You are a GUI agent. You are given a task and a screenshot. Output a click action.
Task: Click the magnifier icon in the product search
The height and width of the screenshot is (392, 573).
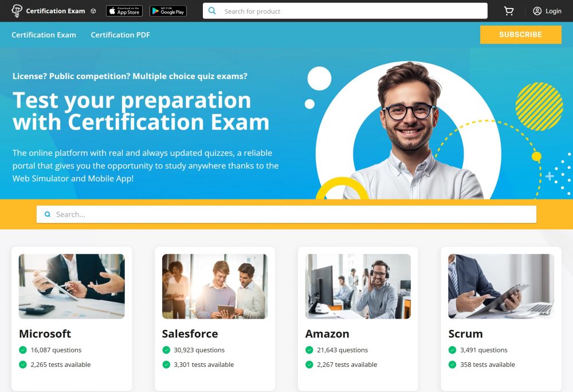click(212, 11)
